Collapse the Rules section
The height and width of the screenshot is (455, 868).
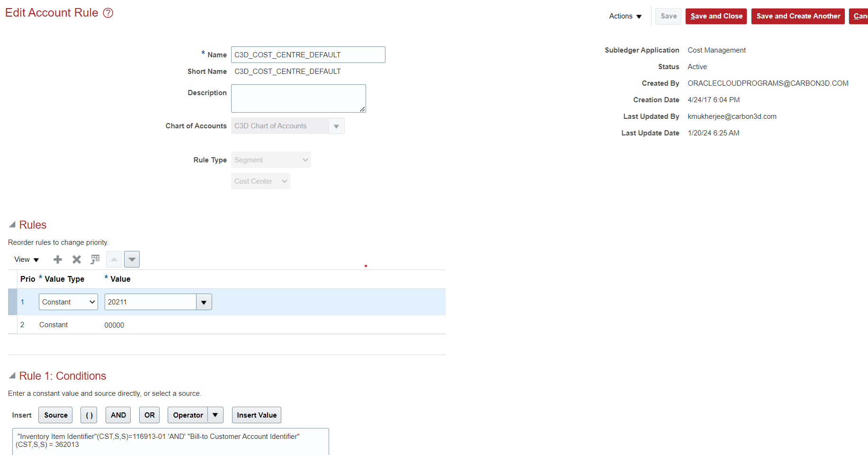[12, 224]
